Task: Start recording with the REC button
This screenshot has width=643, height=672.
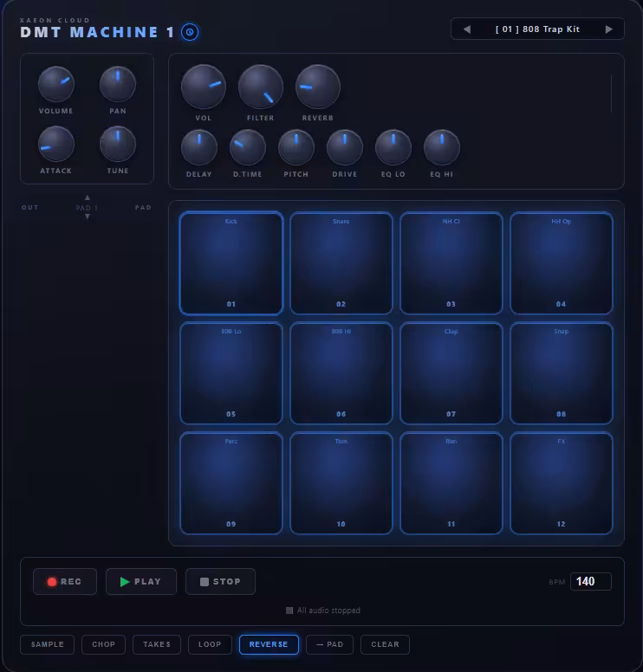Action: (65, 582)
